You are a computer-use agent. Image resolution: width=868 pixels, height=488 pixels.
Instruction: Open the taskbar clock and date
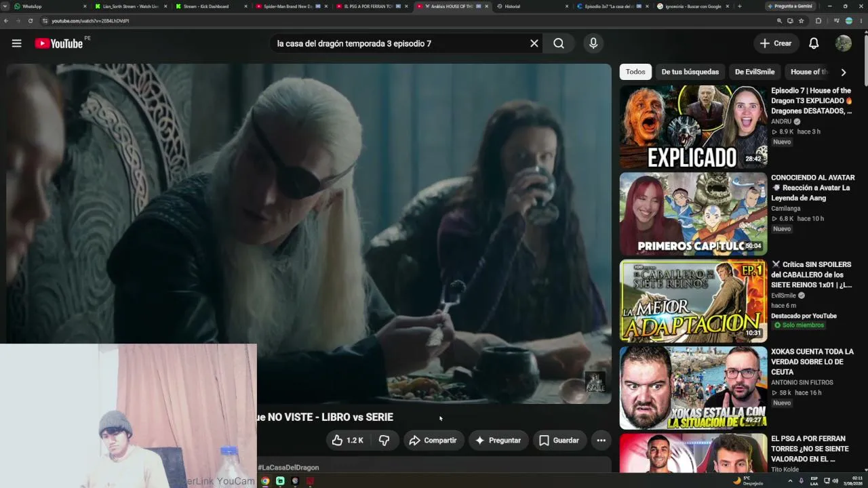(853, 481)
